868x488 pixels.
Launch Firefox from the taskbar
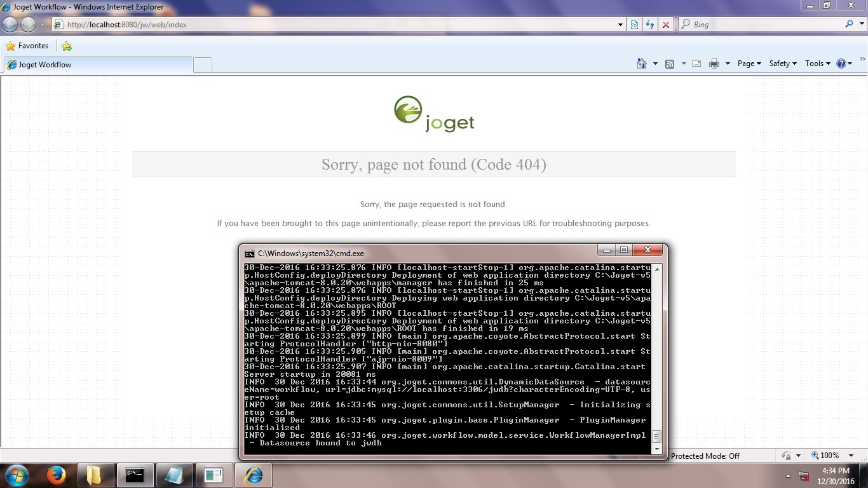(x=57, y=475)
